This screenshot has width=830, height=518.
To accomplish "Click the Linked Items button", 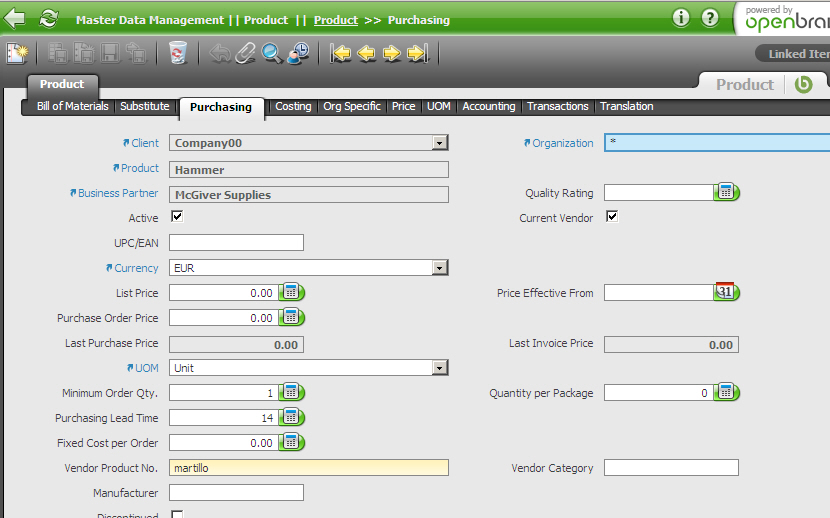I will (x=797, y=54).
